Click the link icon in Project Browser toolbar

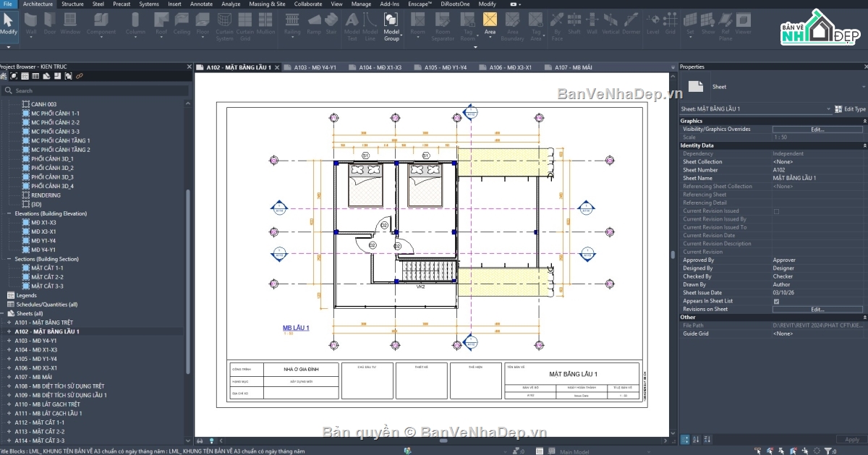tap(80, 76)
